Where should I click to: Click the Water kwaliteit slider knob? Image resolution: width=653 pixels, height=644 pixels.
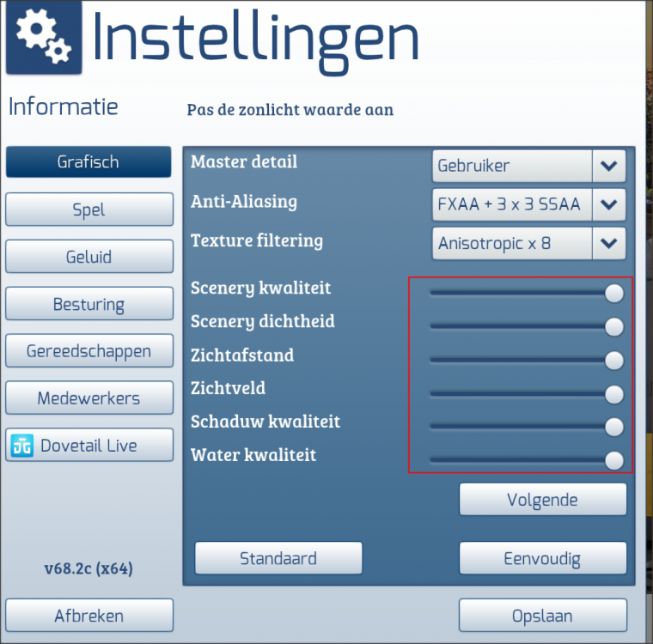(613, 460)
